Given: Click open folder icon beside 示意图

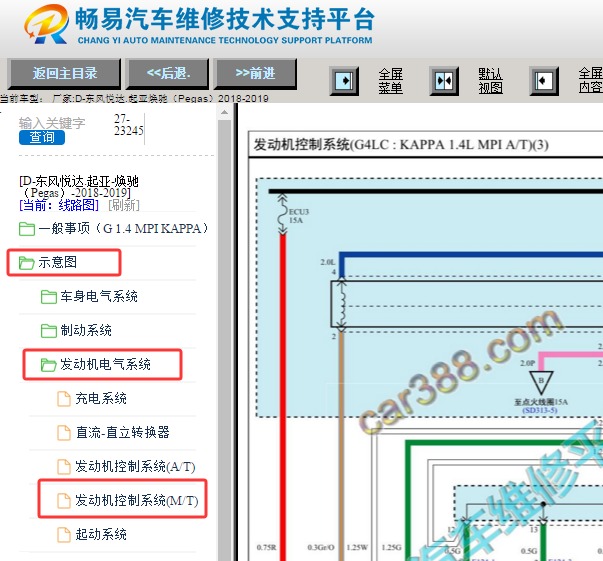Looking at the screenshot, I should tap(27, 263).
